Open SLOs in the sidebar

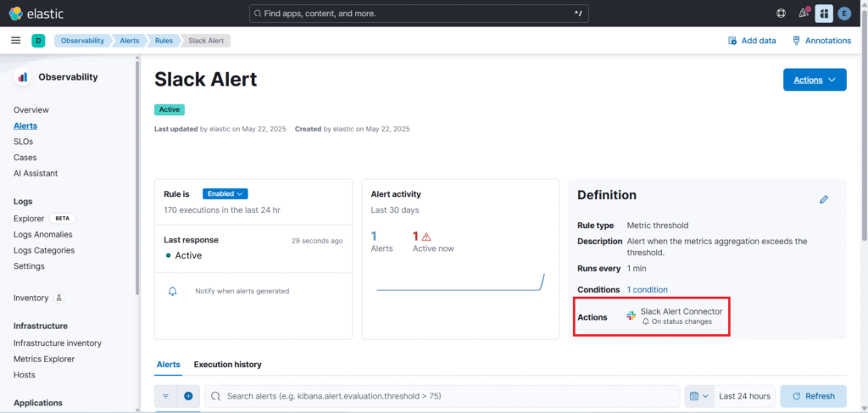click(23, 142)
